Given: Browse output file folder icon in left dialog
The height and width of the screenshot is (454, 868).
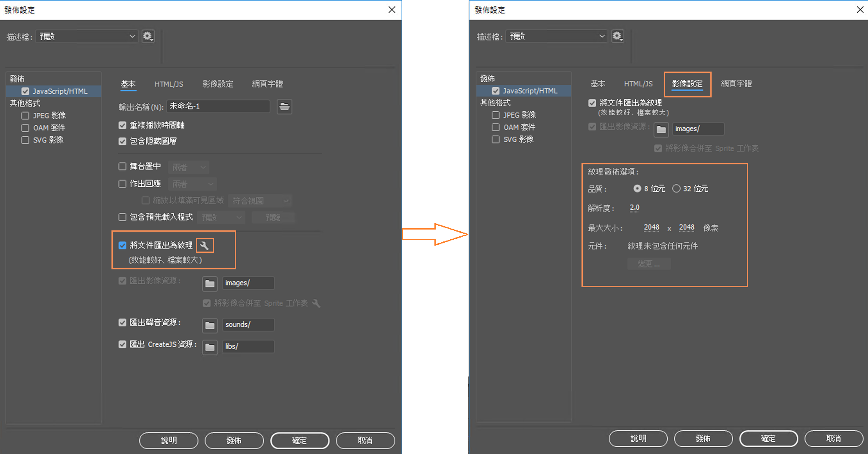Looking at the screenshot, I should 284,106.
